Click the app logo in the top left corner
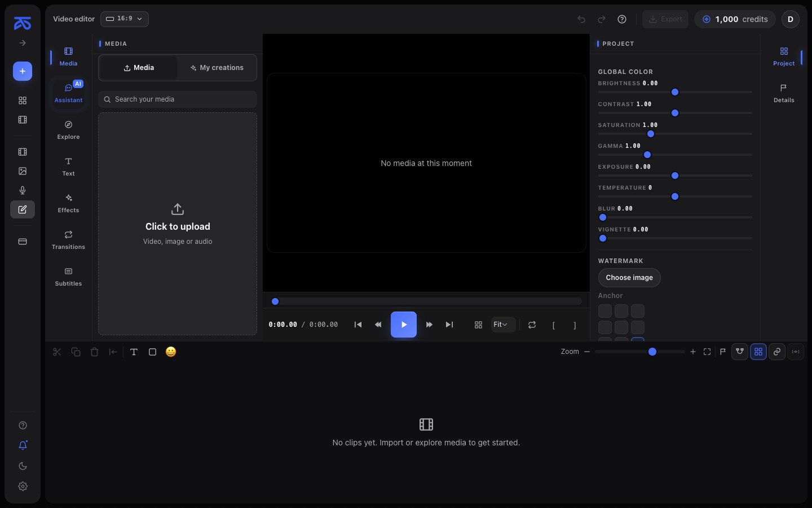 [23, 23]
